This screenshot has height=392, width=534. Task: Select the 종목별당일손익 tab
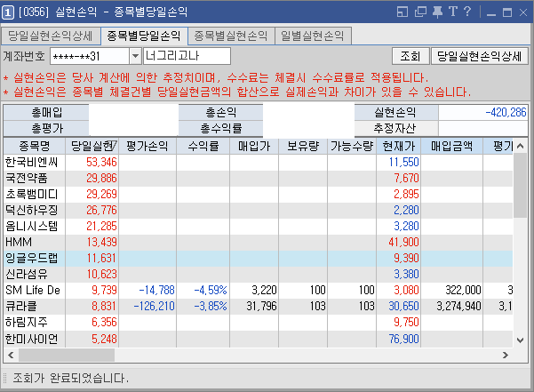tap(144, 36)
